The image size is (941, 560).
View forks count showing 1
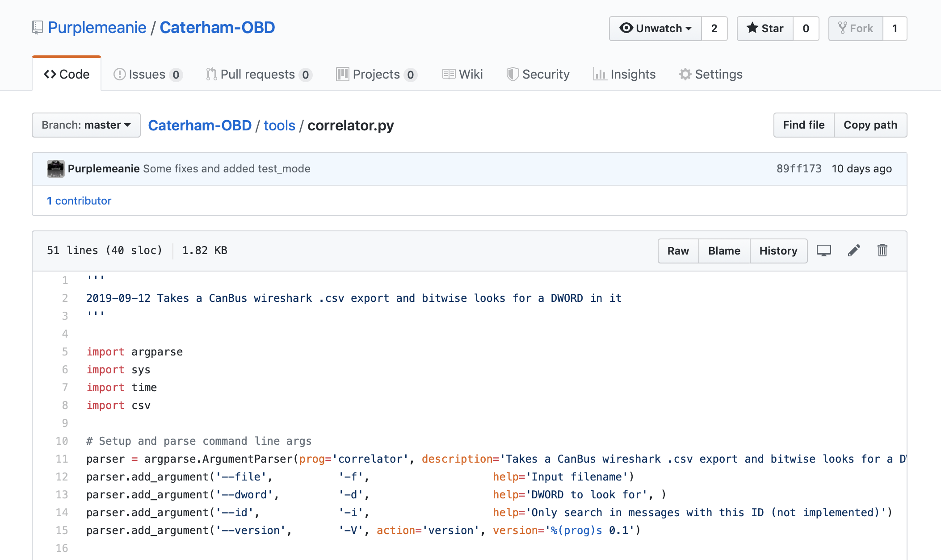(895, 29)
